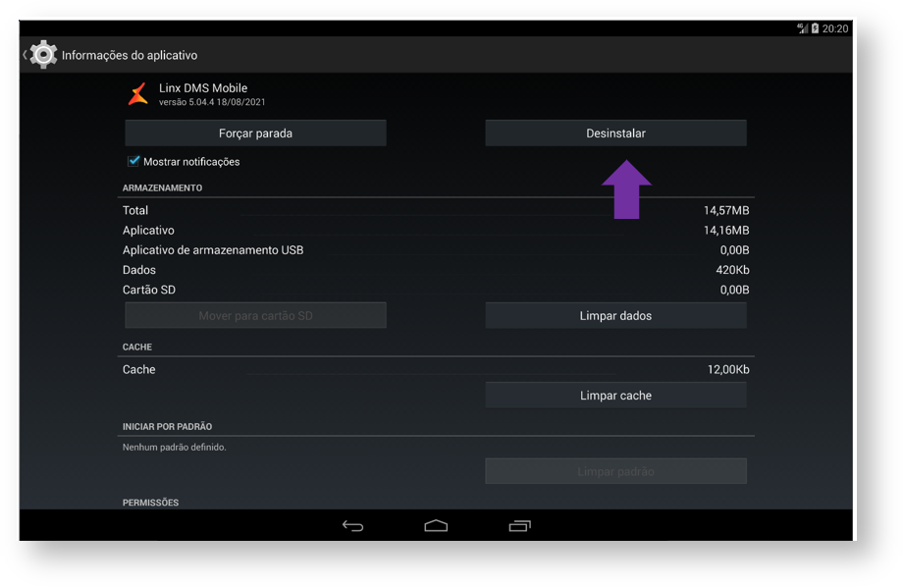The height and width of the screenshot is (588, 904).
Task: Tap the Linx DMS Mobile app name
Action: tap(203, 88)
